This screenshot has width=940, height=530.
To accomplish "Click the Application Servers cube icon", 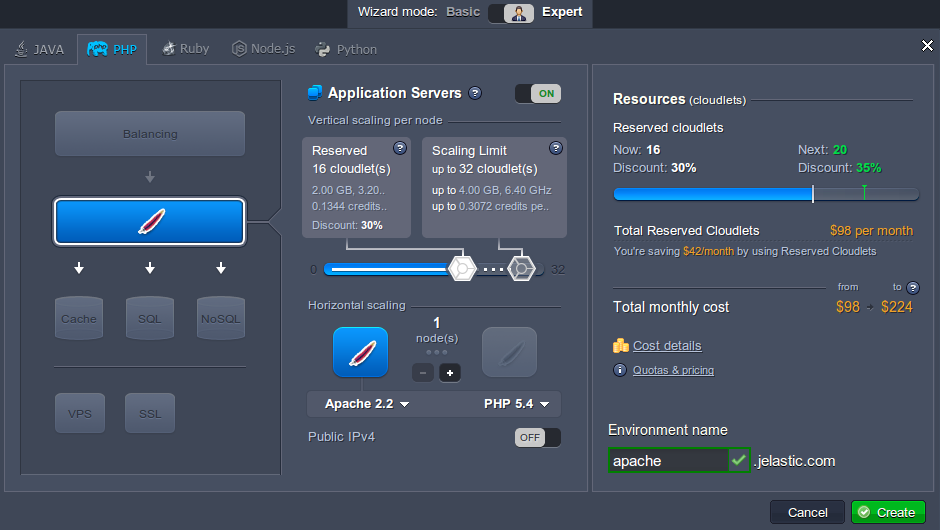I will point(315,93).
